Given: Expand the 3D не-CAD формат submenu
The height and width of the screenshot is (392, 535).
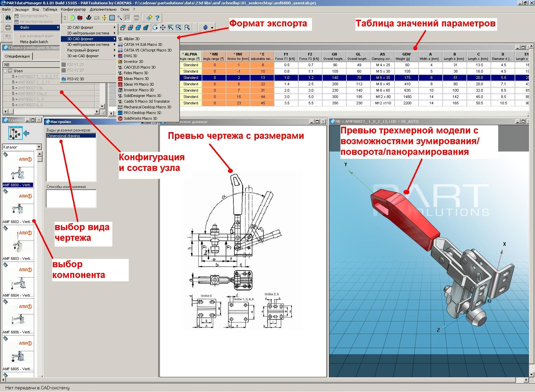Looking at the screenshot, I should tap(89, 56).
